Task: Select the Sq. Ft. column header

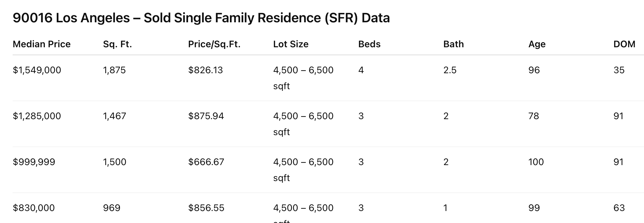Action: [117, 44]
